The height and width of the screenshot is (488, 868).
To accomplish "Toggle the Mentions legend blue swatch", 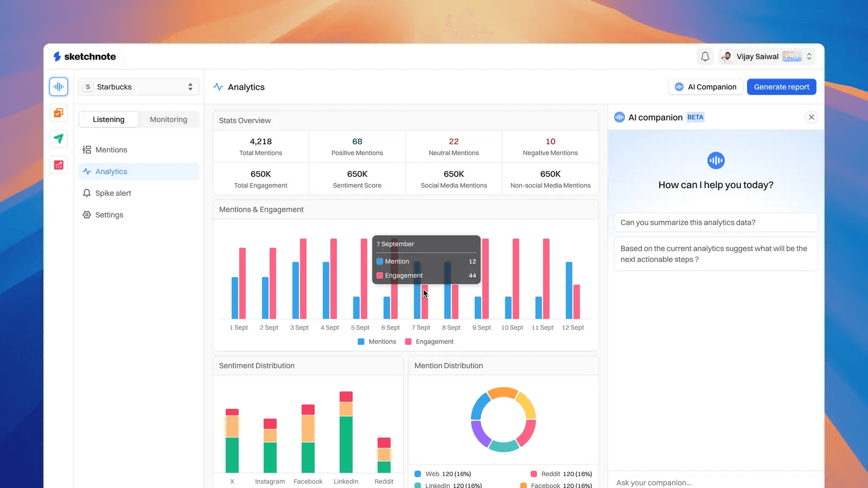I will pyautogui.click(x=361, y=342).
